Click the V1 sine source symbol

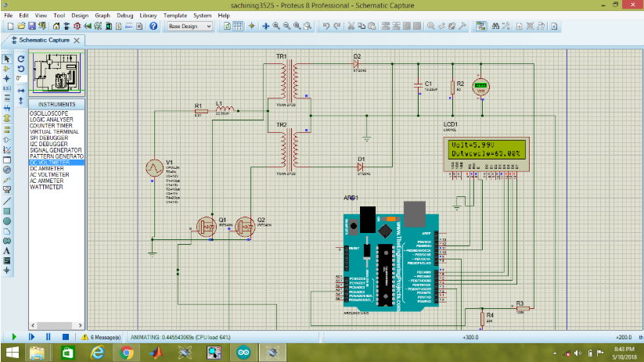154,168
